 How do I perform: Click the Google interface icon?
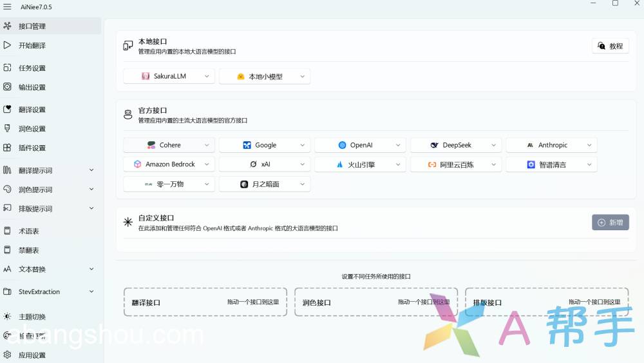pos(247,145)
